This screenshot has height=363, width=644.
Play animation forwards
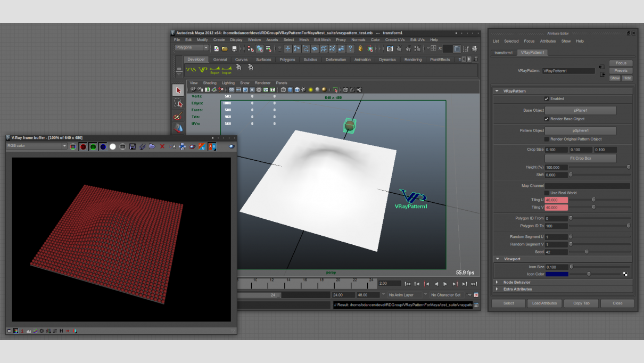click(x=445, y=284)
